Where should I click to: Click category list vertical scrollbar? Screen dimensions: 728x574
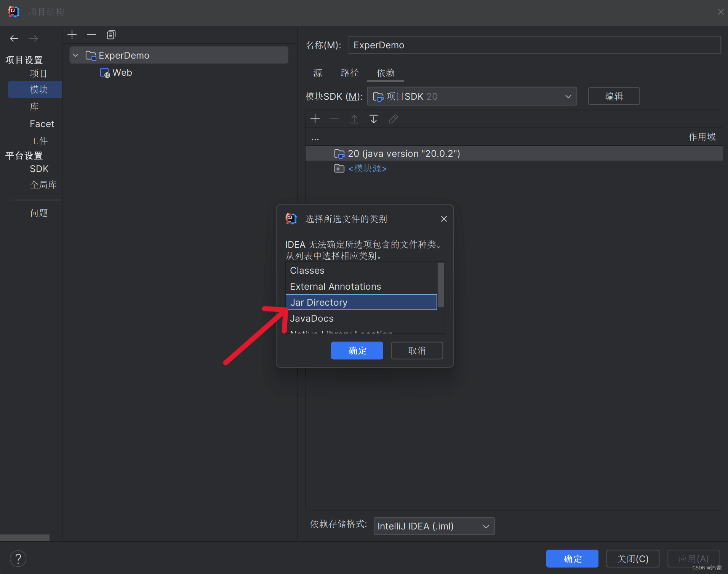tap(441, 285)
